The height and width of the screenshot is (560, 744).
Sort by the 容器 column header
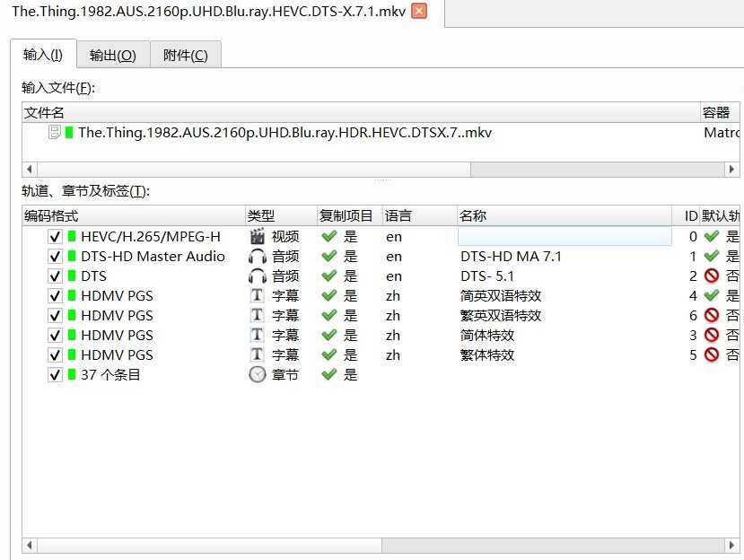tap(720, 112)
